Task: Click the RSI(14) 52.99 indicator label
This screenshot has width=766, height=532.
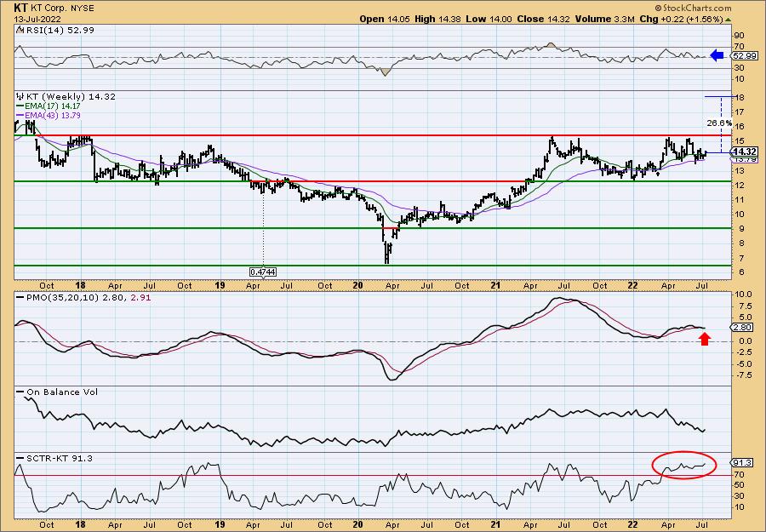Action: pyautogui.click(x=60, y=31)
